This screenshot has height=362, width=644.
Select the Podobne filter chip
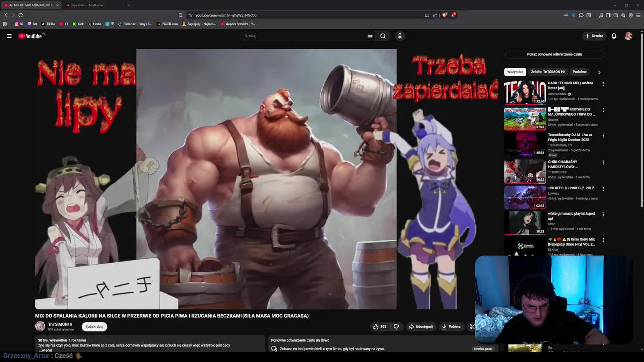click(x=579, y=72)
